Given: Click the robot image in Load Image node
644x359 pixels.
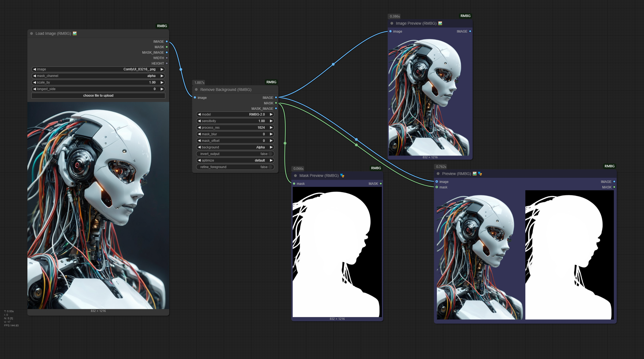Looking at the screenshot, I should (x=98, y=206).
